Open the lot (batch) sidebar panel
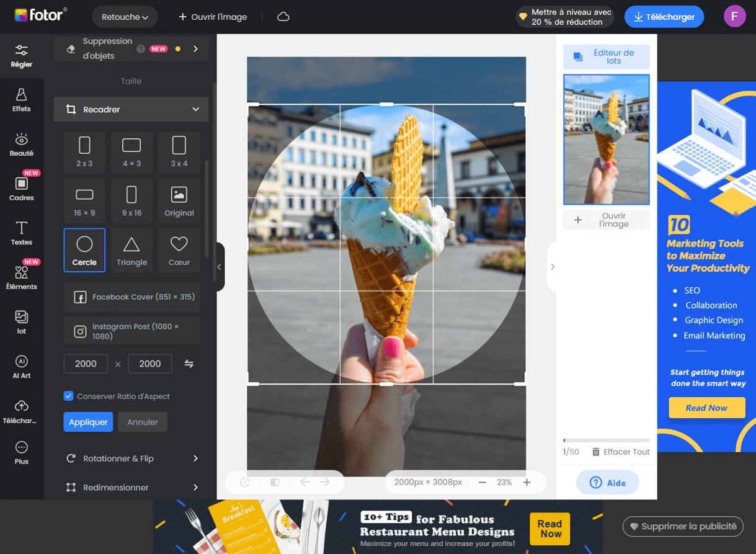Screen dimensions: 756x554 22,321
